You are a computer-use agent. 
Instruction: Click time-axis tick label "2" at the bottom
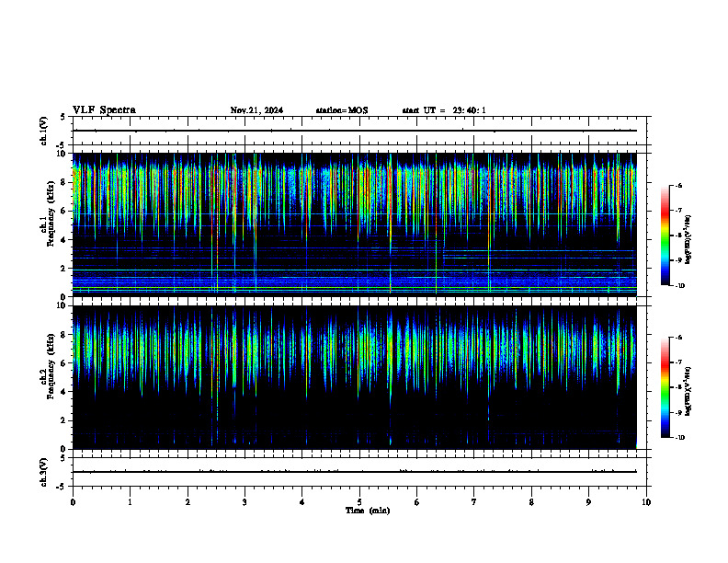(188, 502)
